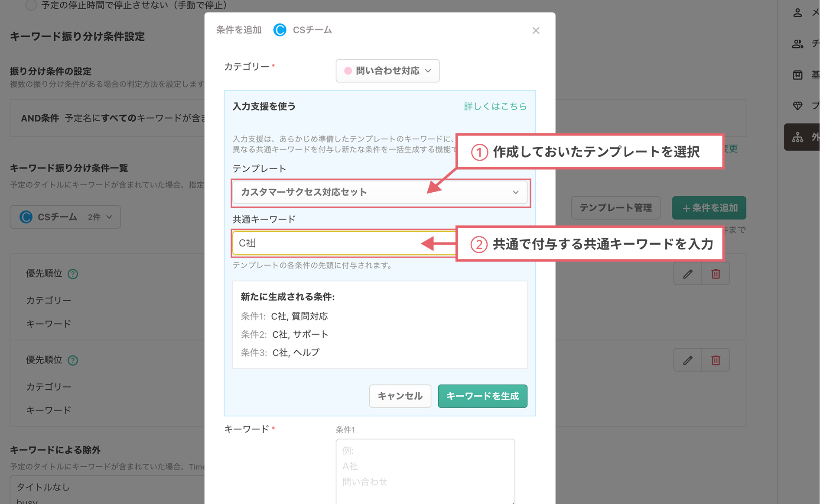The width and height of the screenshot is (820, 504).
Task: Click the single-person profile icon in the sidebar
Action: click(797, 13)
